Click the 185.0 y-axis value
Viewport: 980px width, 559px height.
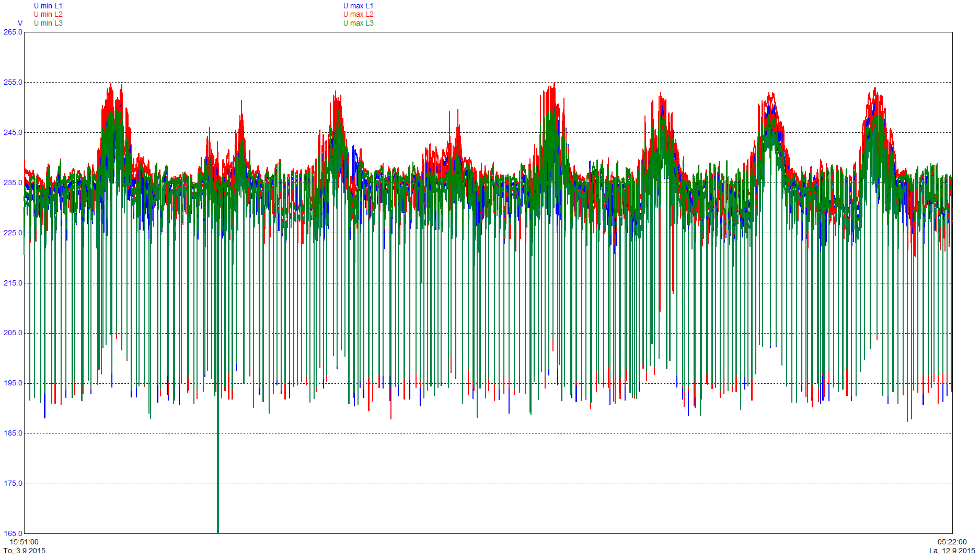click(x=13, y=433)
